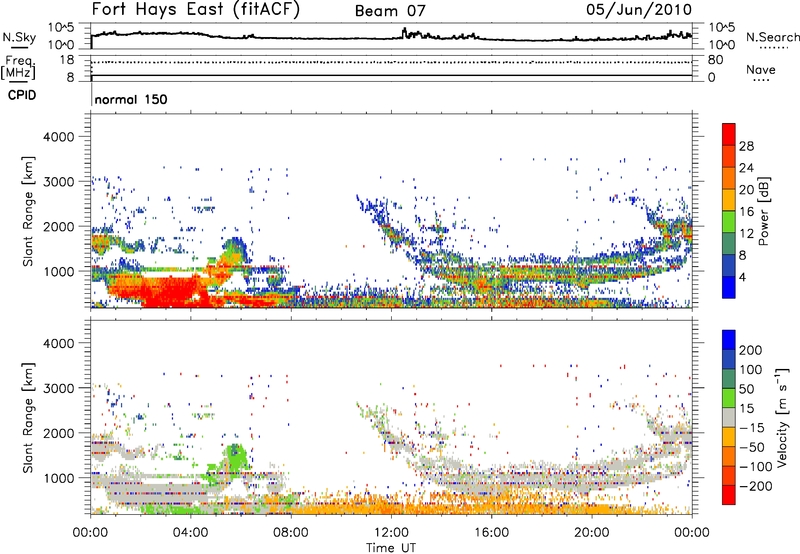The width and height of the screenshot is (800, 554).
Task: Click the 'N.Search' legend label
Action: [x=773, y=37]
